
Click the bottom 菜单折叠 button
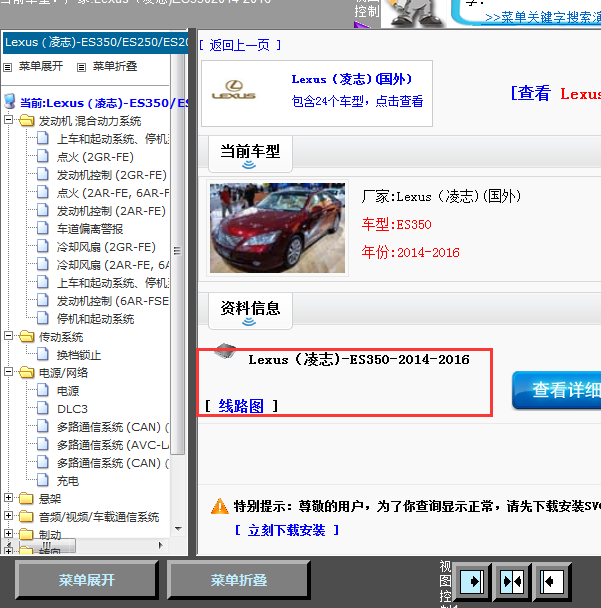tap(239, 580)
